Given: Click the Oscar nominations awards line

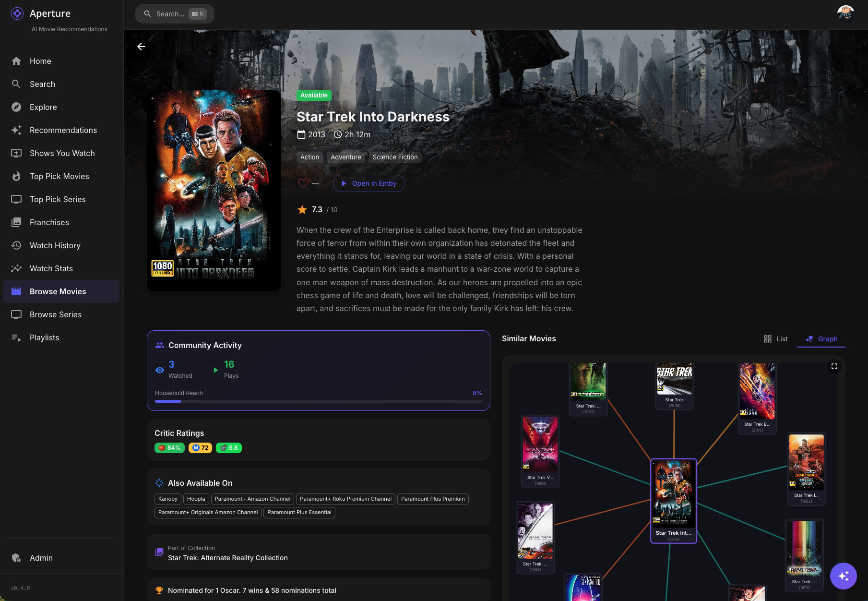Looking at the screenshot, I should coord(252,590).
